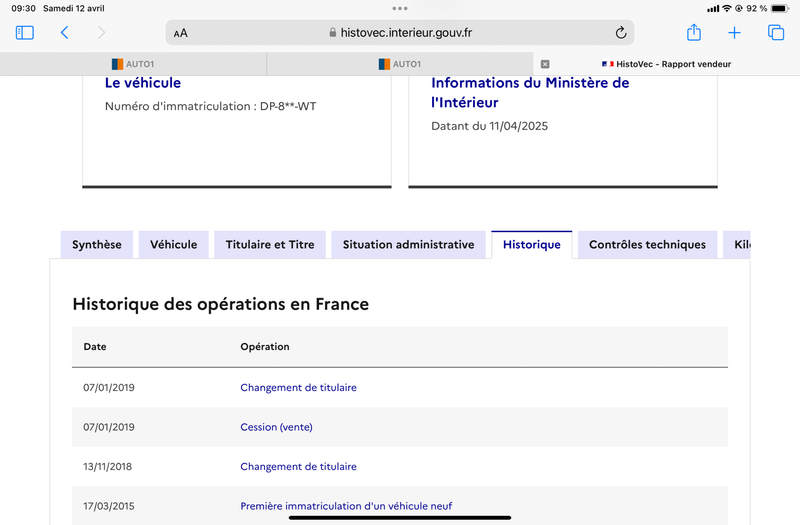Click the Cession (vente) operation link

point(276,427)
